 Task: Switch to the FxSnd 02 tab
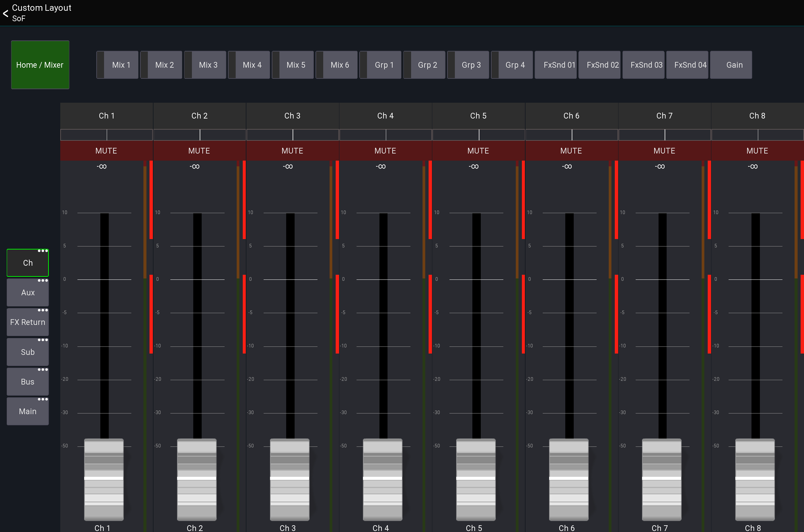(x=599, y=65)
